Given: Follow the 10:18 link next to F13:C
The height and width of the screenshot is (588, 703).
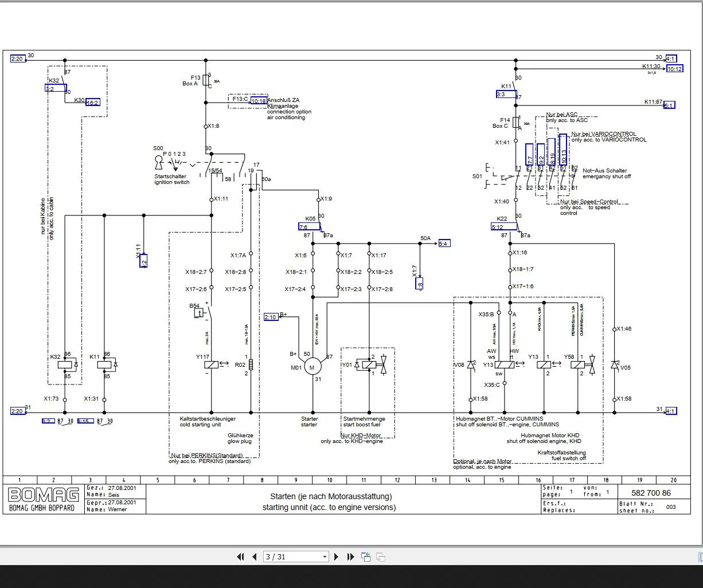Looking at the screenshot, I should coord(259,101).
